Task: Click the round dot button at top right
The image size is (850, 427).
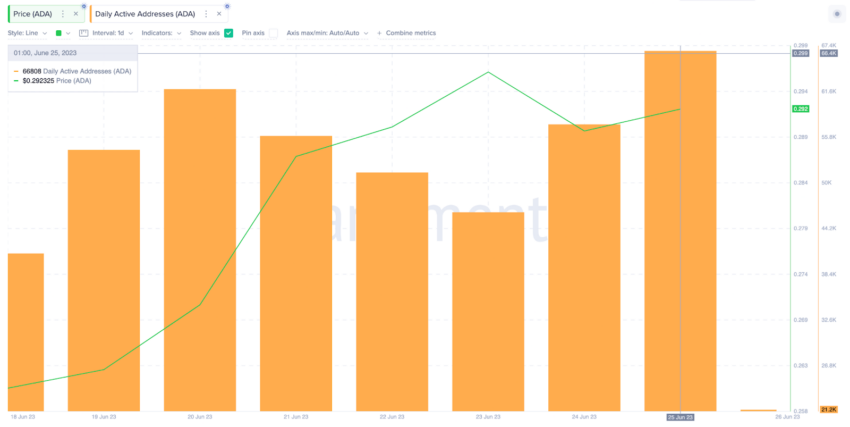Action: click(836, 14)
